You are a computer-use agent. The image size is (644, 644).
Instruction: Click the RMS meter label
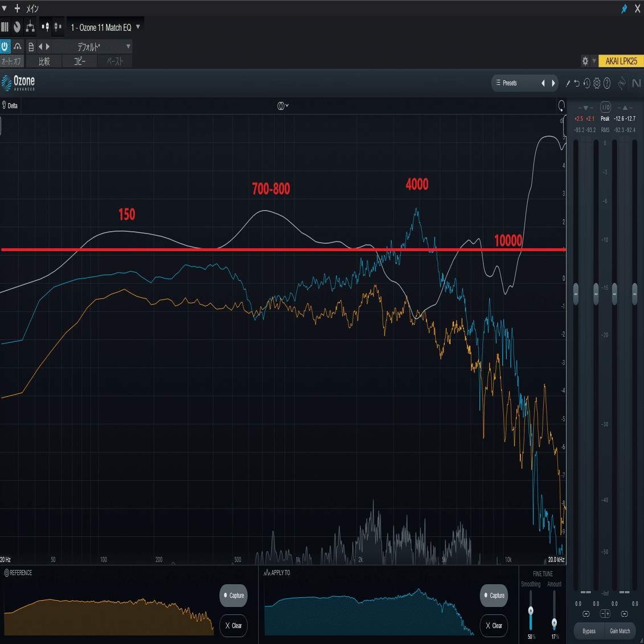[x=605, y=130]
